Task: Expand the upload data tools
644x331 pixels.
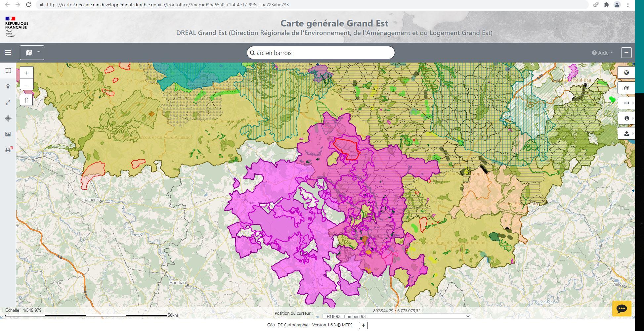Action: [626, 133]
